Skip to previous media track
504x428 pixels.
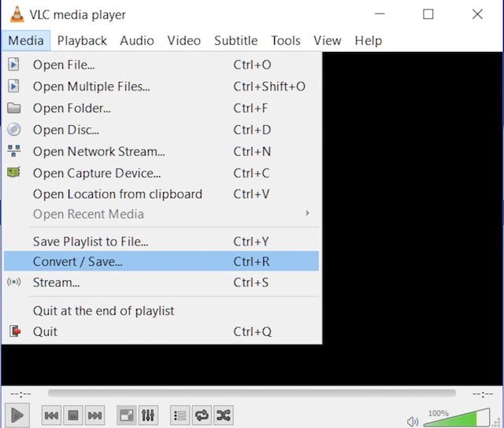(51, 415)
